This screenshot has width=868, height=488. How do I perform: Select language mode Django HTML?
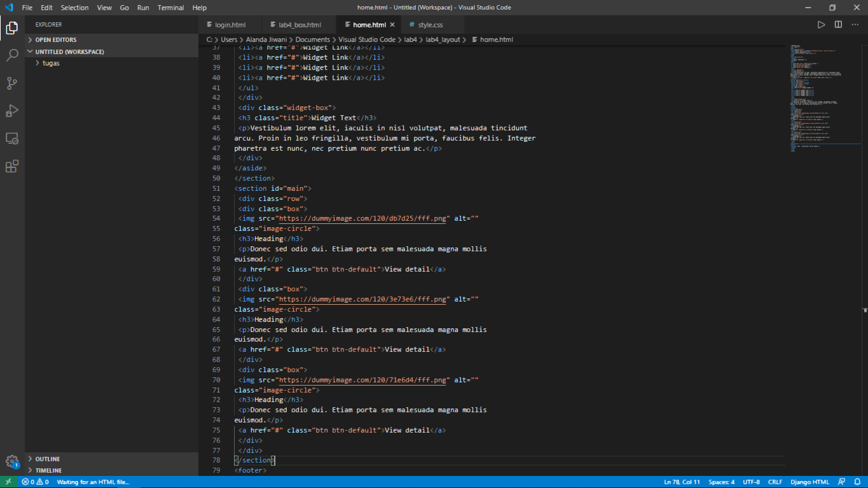tap(809, 482)
